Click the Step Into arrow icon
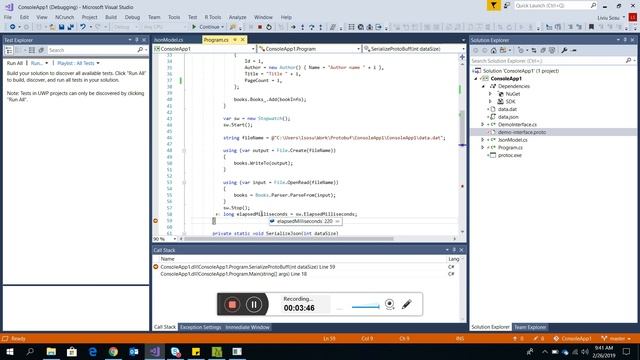This screenshot has width=640, height=360. (x=302, y=27)
